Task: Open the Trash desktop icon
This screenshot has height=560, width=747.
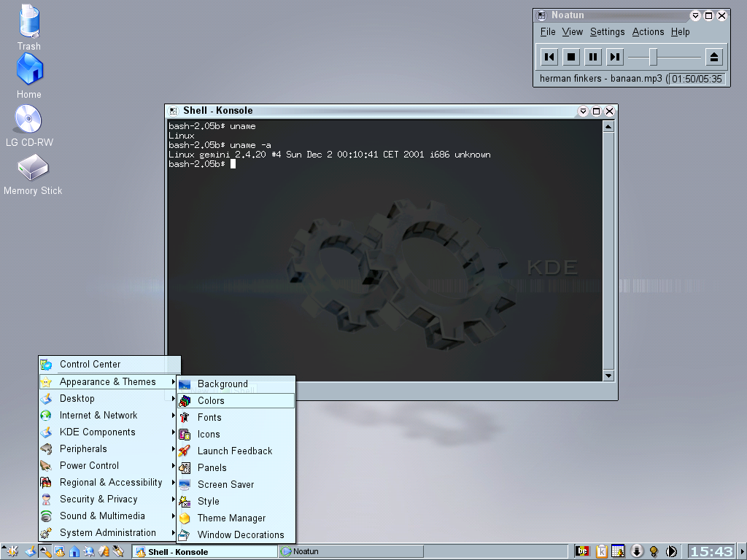Action: 29,22
